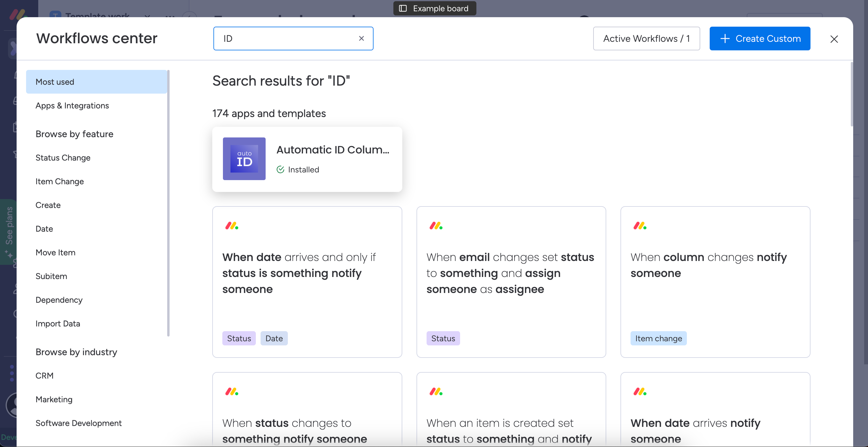Focus the workflows search input field
868x447 pixels.
(286, 39)
